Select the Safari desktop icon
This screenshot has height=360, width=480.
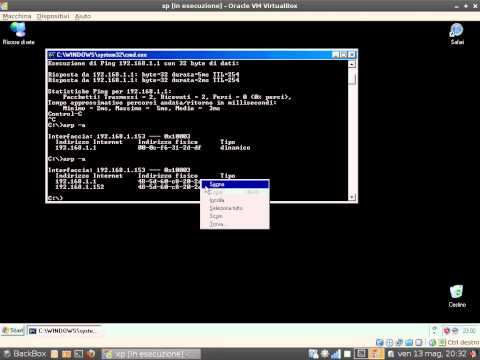pyautogui.click(x=457, y=34)
